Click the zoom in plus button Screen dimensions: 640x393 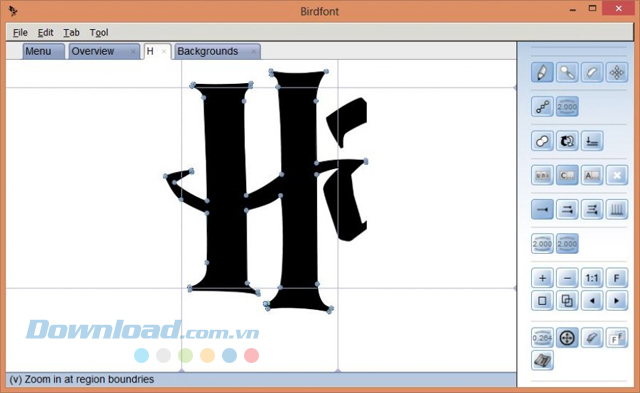tap(542, 278)
